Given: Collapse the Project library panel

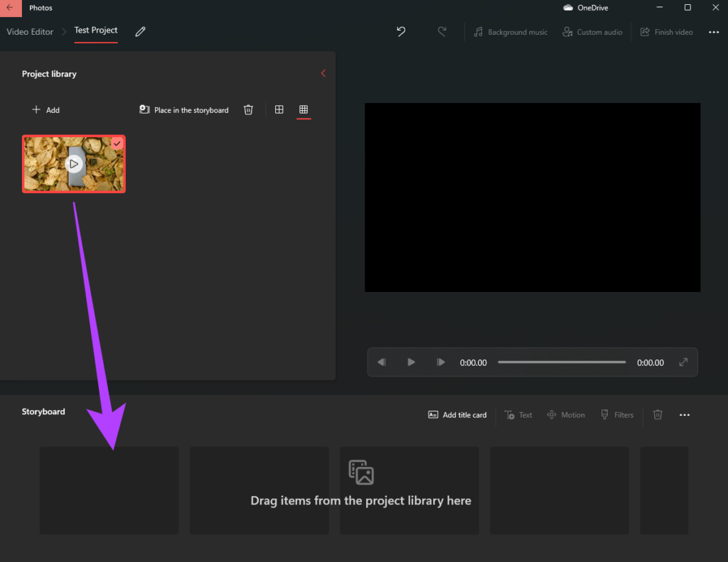Looking at the screenshot, I should (323, 73).
